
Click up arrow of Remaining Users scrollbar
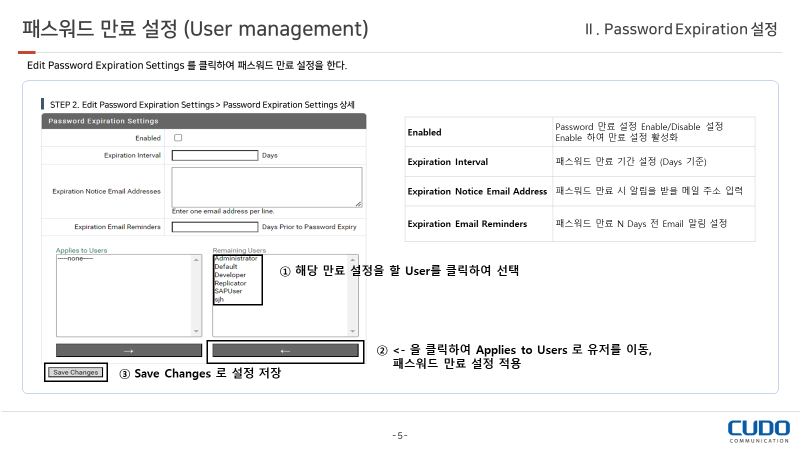(x=353, y=260)
